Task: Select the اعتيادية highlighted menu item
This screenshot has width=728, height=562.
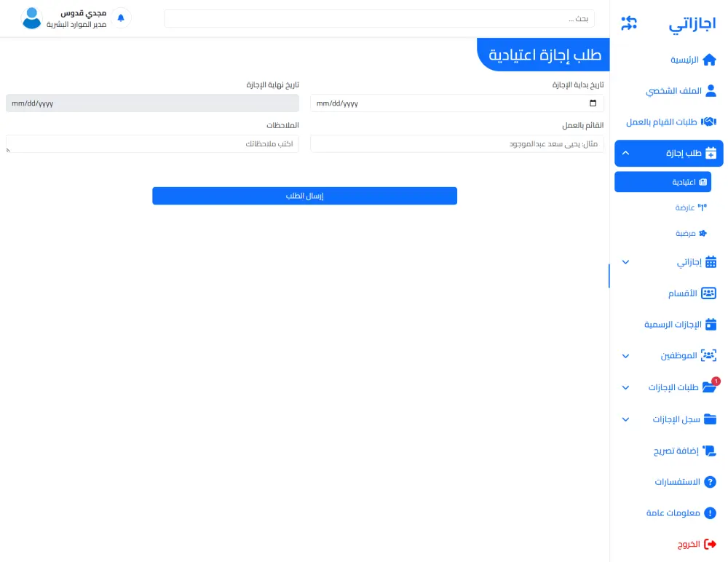Action: [x=662, y=181]
